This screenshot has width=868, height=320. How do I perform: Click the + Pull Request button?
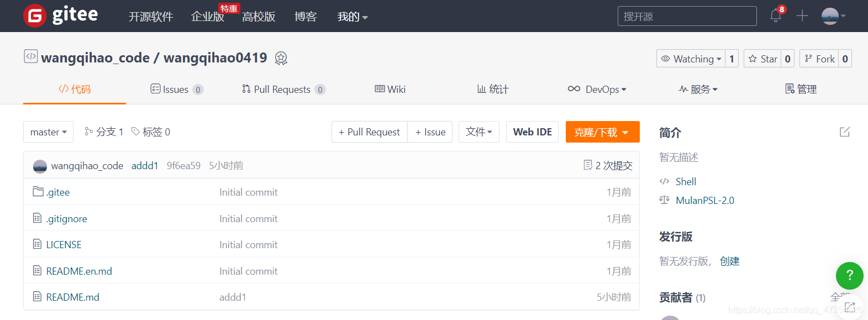pyautogui.click(x=369, y=132)
